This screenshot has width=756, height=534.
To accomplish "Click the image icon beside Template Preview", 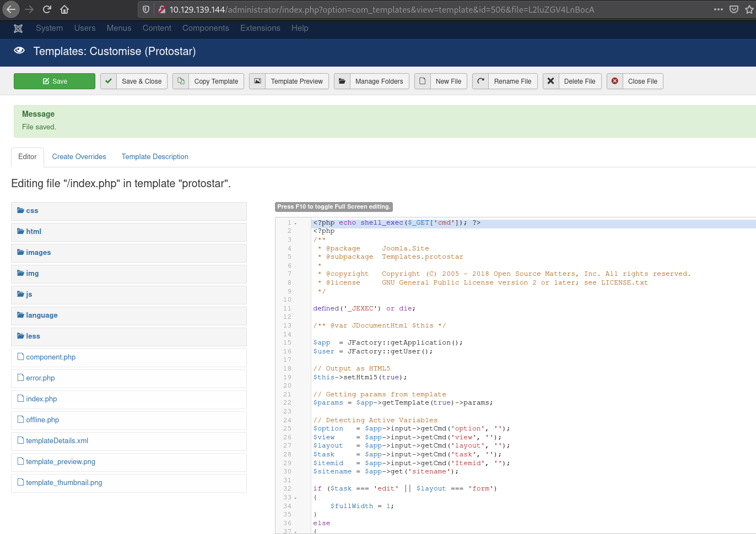I will point(257,81).
